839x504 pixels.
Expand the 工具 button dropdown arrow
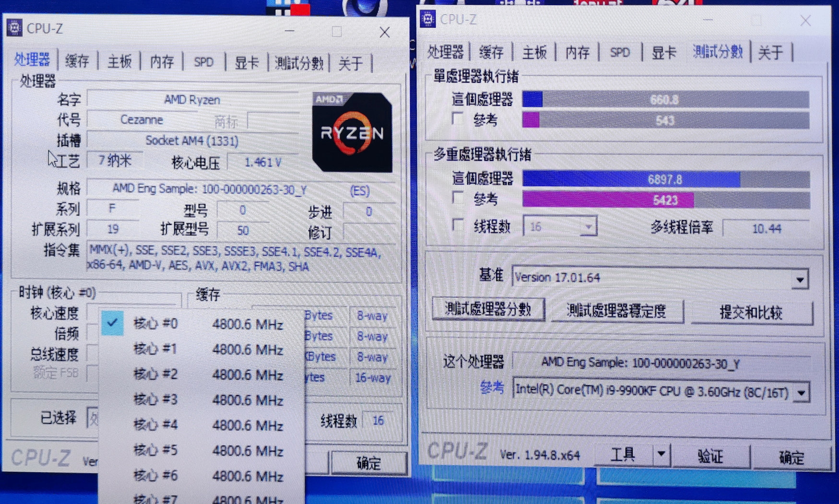(662, 454)
